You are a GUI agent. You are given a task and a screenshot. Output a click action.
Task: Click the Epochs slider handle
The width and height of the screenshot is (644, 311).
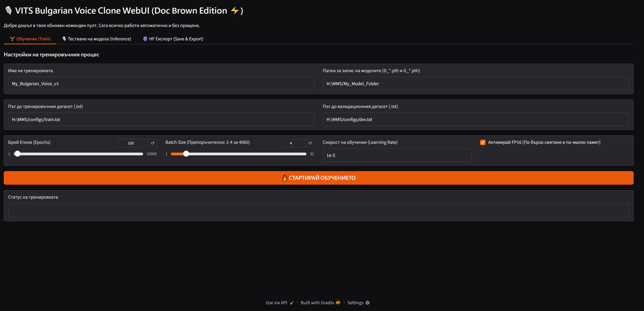coord(17,154)
